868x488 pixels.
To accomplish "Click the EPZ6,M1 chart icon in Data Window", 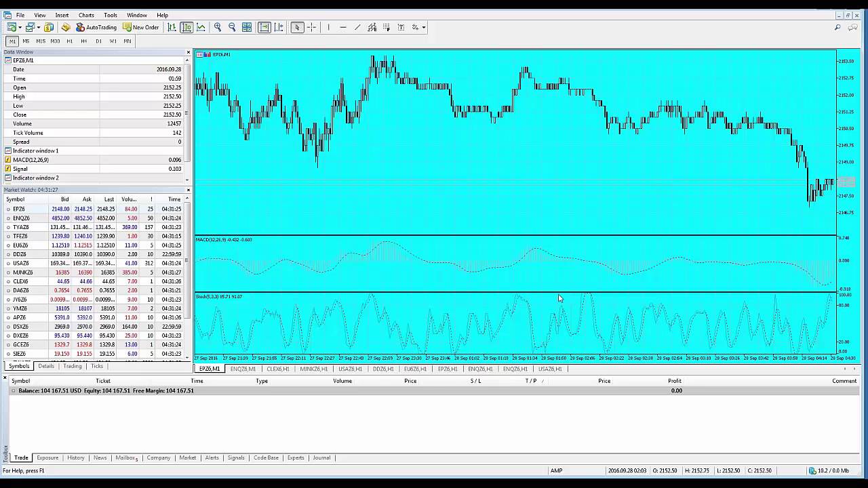I will (x=8, y=60).
